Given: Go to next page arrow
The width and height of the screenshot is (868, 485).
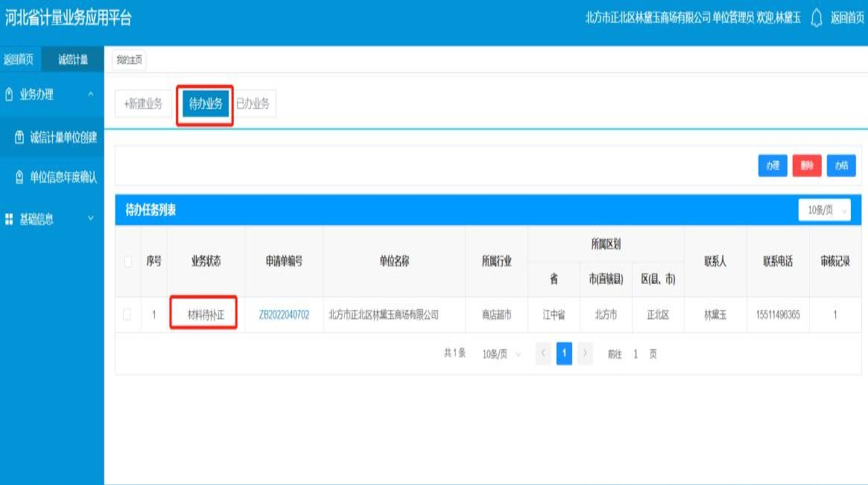Looking at the screenshot, I should click(x=586, y=355).
